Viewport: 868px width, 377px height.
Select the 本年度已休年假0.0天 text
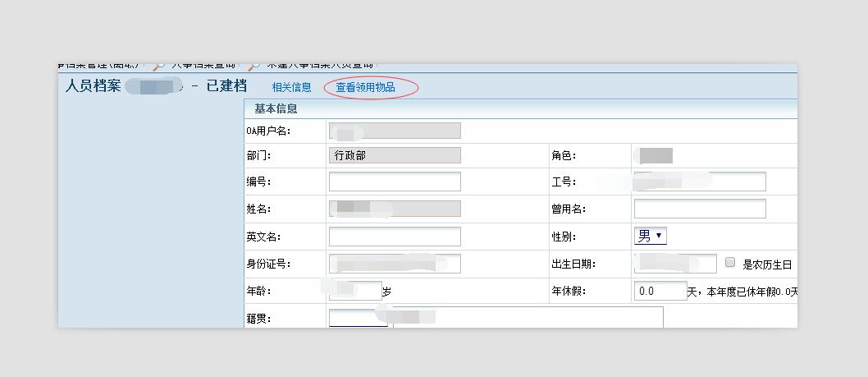coord(752,292)
